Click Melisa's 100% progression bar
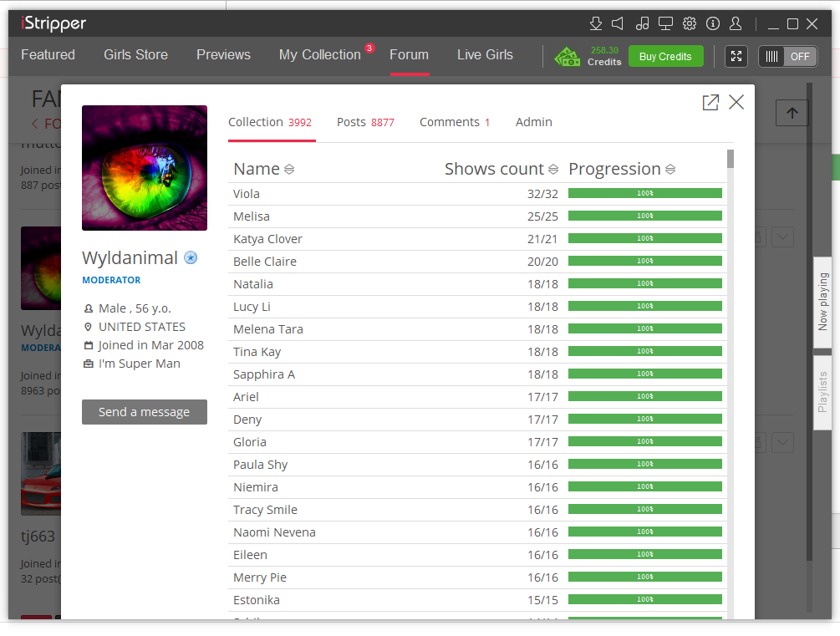This screenshot has height=636, width=840. pos(645,216)
